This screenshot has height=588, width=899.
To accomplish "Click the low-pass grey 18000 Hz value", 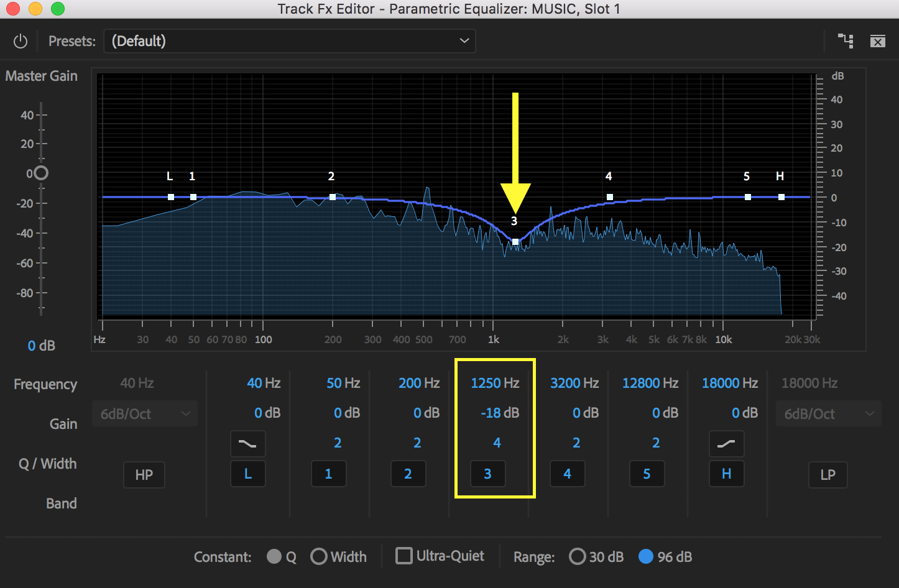I will 809,383.
